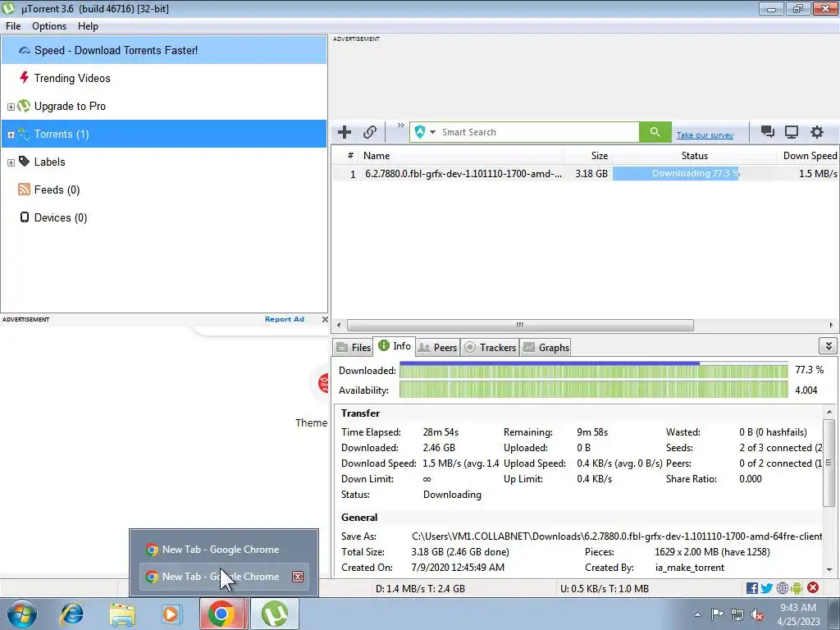
Task: Click the D: 1.4 MB/s status entry
Action: tap(420, 588)
